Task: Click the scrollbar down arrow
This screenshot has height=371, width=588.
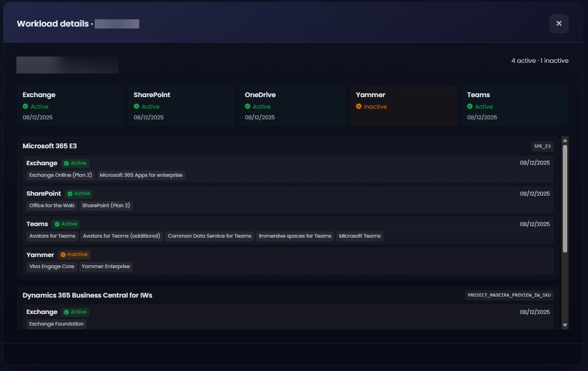Action: click(565, 326)
